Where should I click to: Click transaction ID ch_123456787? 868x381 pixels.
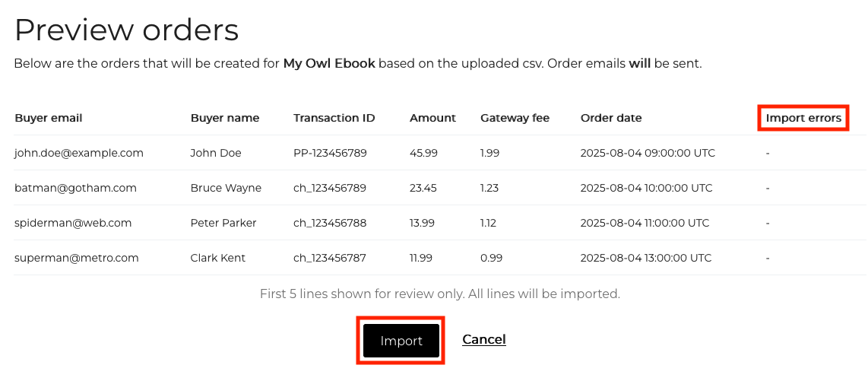(x=329, y=258)
